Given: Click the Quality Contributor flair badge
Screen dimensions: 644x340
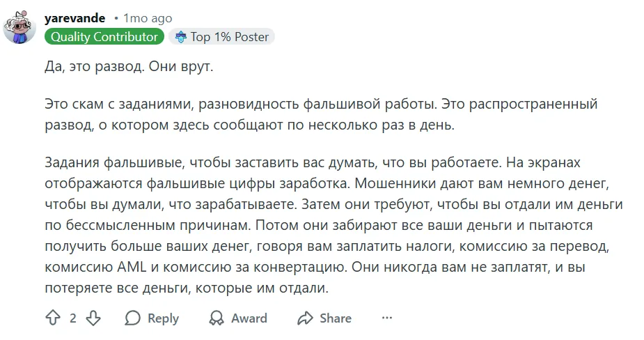Looking at the screenshot, I should coord(104,37).
